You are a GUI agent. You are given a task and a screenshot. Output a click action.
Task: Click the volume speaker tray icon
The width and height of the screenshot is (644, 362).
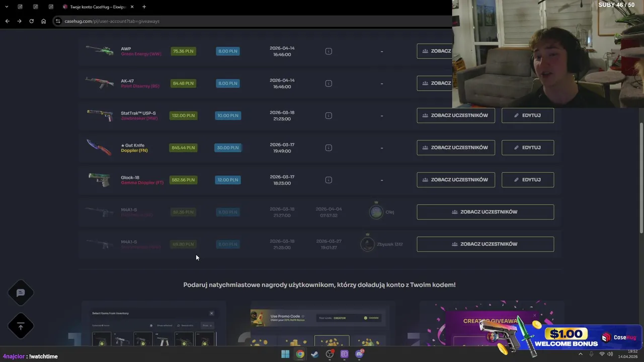610,354
